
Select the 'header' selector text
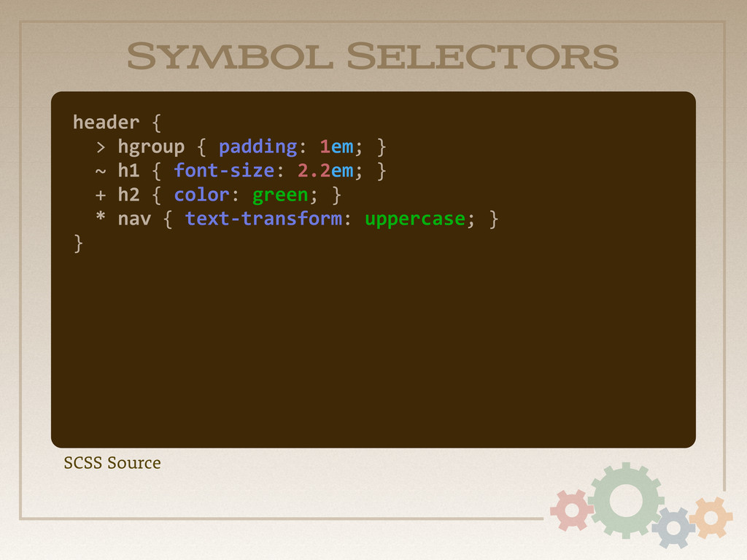(107, 122)
